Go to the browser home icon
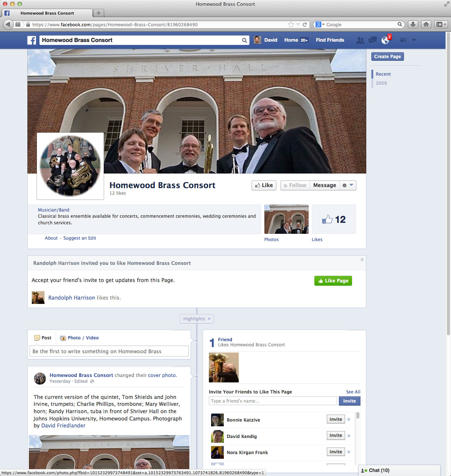Viewport: 451px width, 476px height. click(426, 24)
